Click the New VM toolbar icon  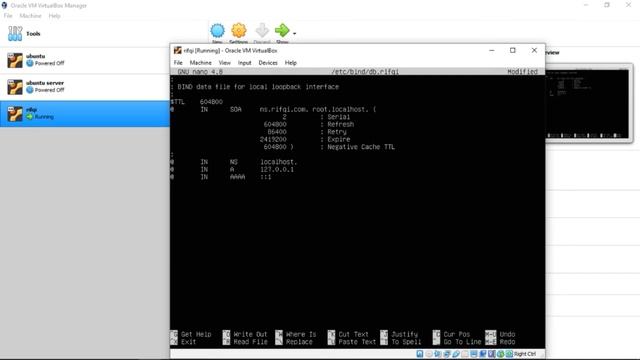[217, 31]
